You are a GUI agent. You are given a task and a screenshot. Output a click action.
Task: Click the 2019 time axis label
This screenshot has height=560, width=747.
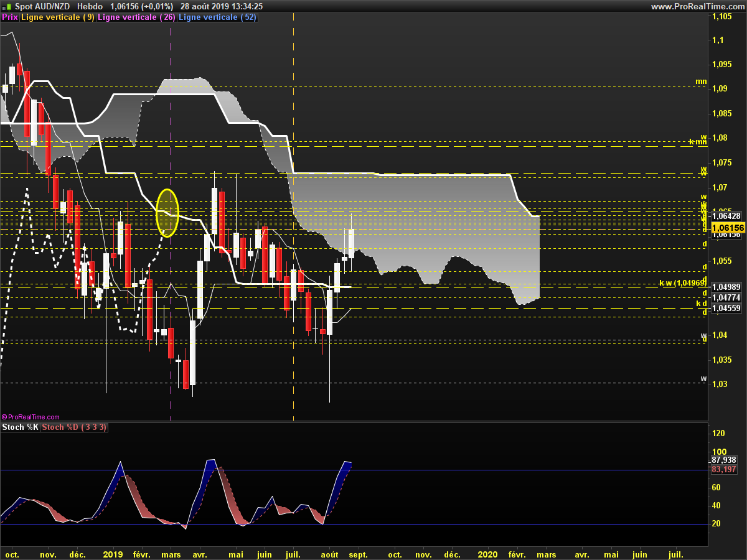click(x=113, y=554)
